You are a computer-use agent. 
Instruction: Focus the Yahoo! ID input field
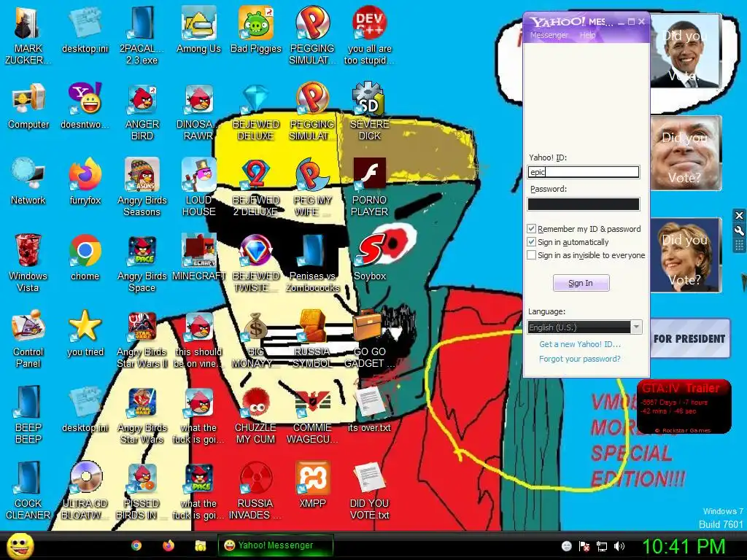click(584, 172)
